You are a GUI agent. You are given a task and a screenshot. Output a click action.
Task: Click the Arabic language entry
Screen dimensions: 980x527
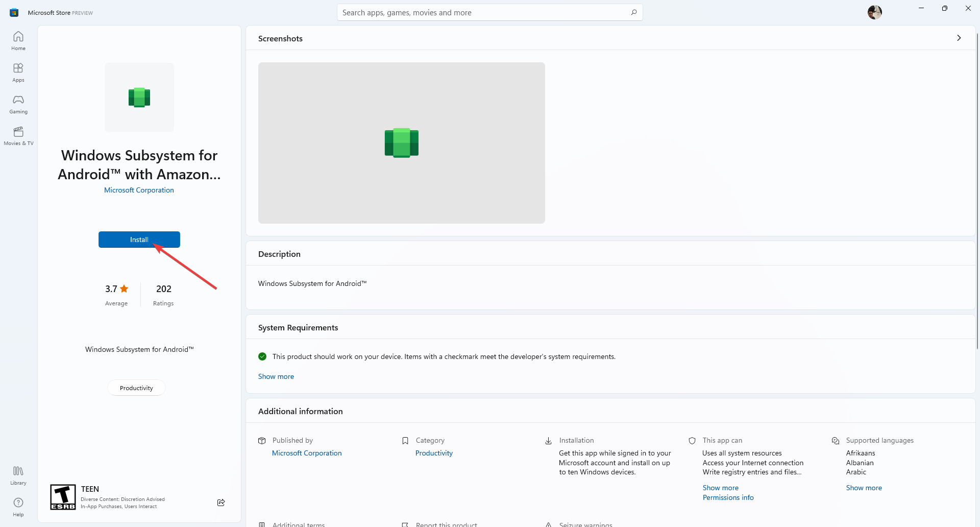pyautogui.click(x=856, y=472)
